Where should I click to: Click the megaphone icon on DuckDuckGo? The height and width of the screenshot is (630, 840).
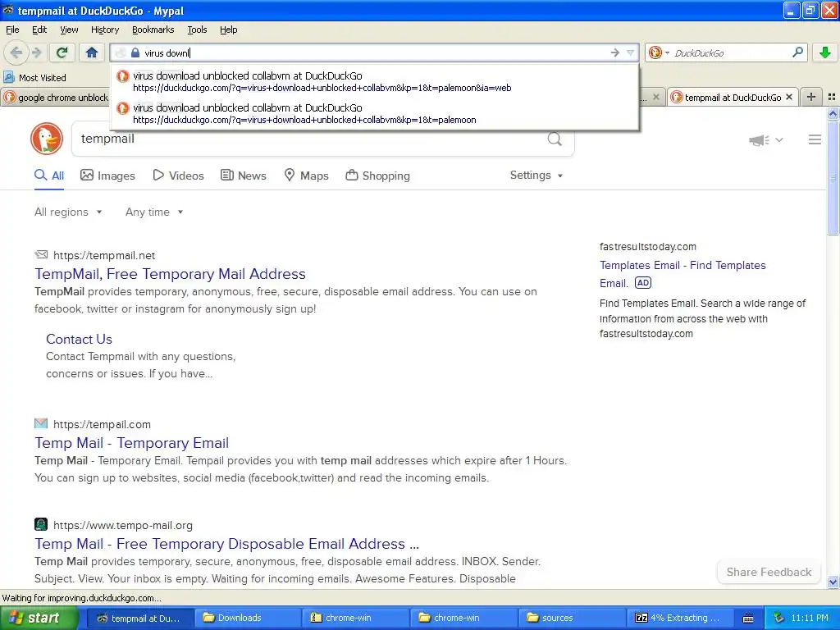coord(759,139)
